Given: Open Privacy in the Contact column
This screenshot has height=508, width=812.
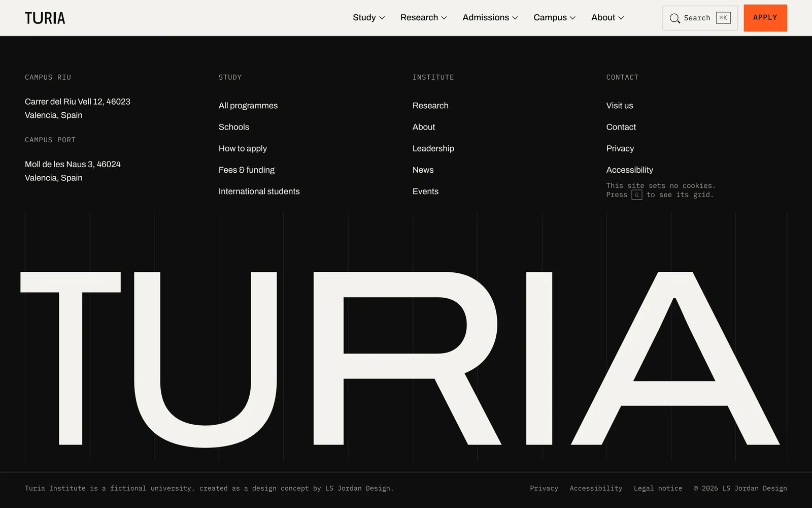Looking at the screenshot, I should pyautogui.click(x=620, y=148).
